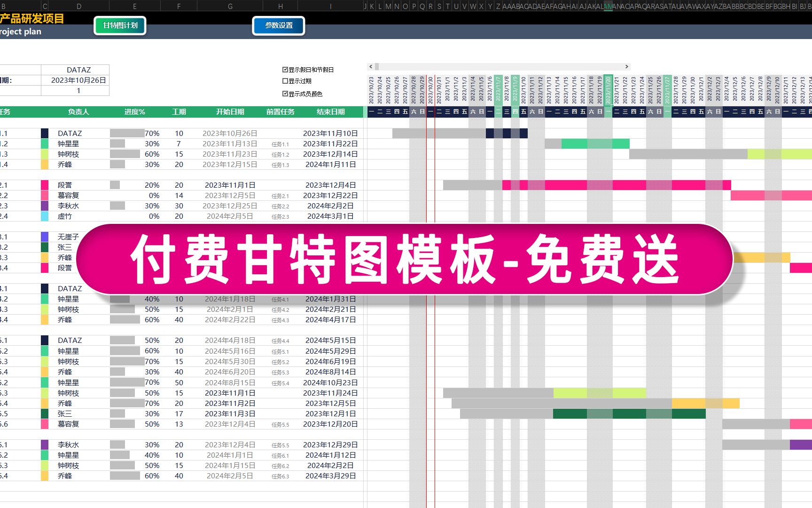Click the 60% progress bar ending 2023年12月14日

[125, 154]
